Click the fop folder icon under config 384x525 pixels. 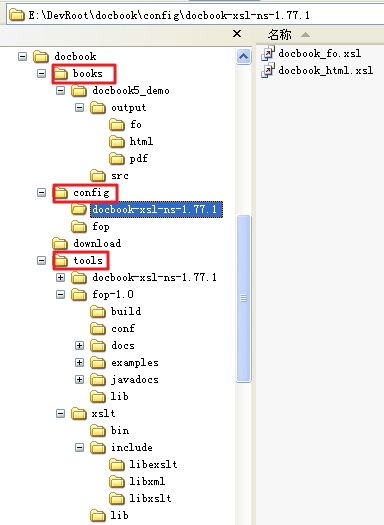(x=79, y=227)
